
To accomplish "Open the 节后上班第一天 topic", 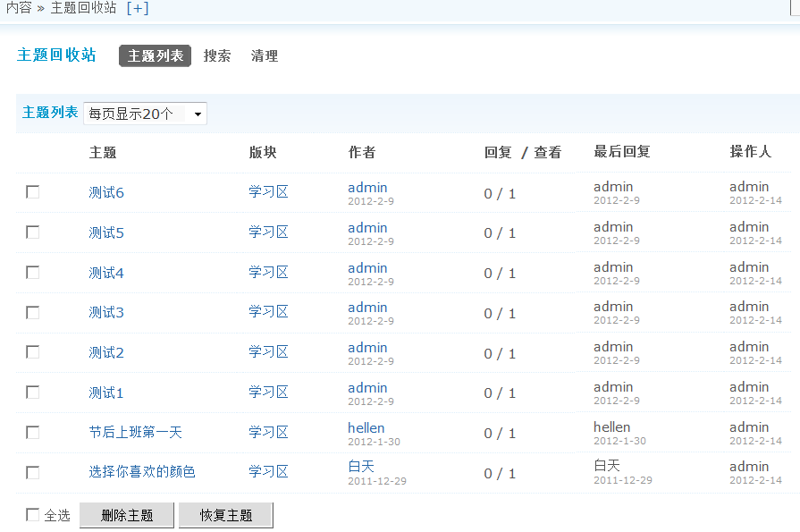I will click(135, 433).
